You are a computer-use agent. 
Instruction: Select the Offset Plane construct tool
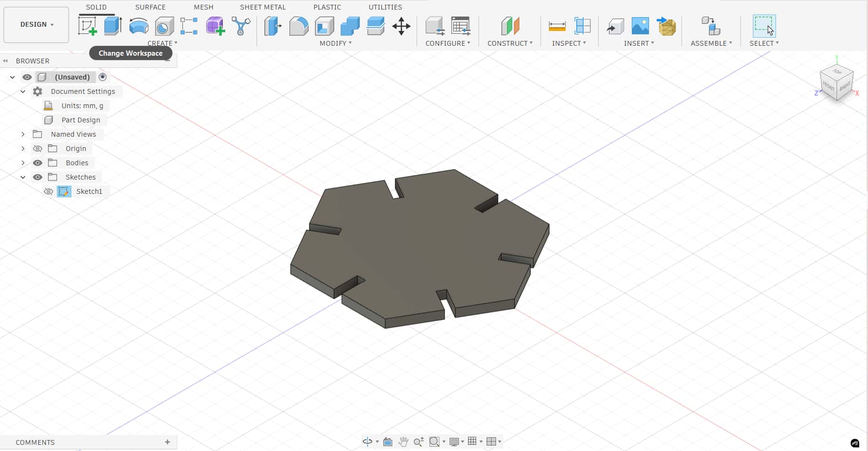(x=510, y=26)
